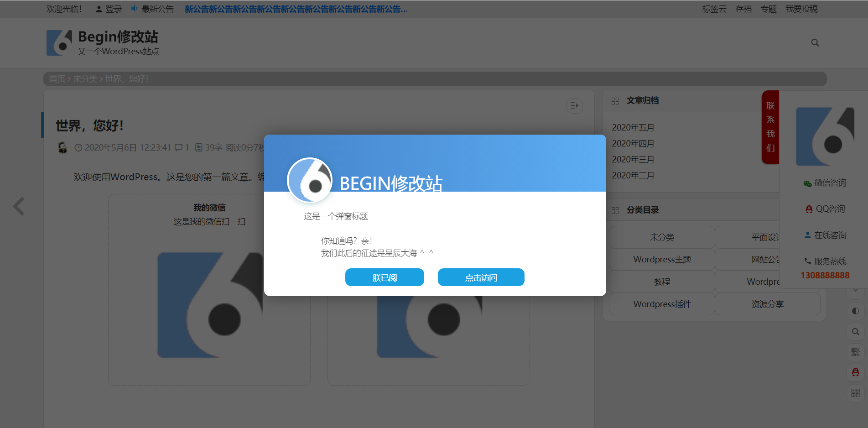Image resolution: width=868 pixels, height=428 pixels.
Task: Open 专题 in top menu
Action: pos(768,9)
